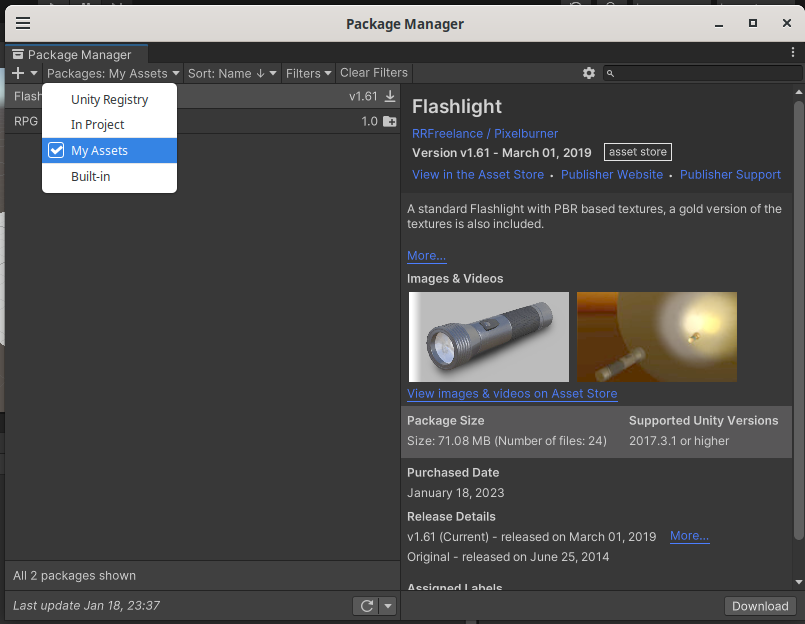The image size is (805, 624).
Task: Open the three-dot tab options menu
Action: [793, 52]
